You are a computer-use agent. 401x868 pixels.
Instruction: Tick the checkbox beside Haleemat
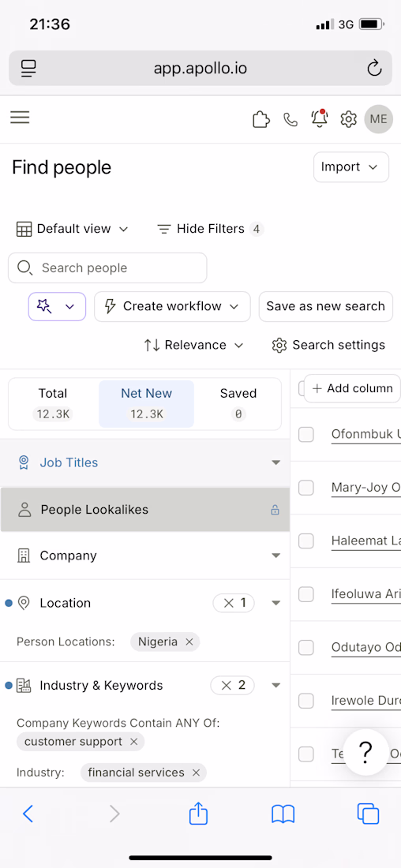point(306,541)
